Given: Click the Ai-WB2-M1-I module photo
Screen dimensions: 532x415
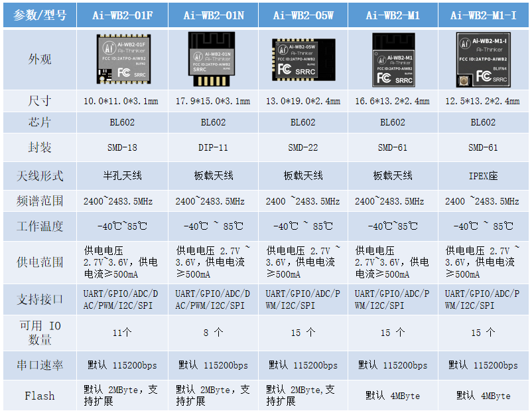Looking at the screenshot, I should coord(484,60).
